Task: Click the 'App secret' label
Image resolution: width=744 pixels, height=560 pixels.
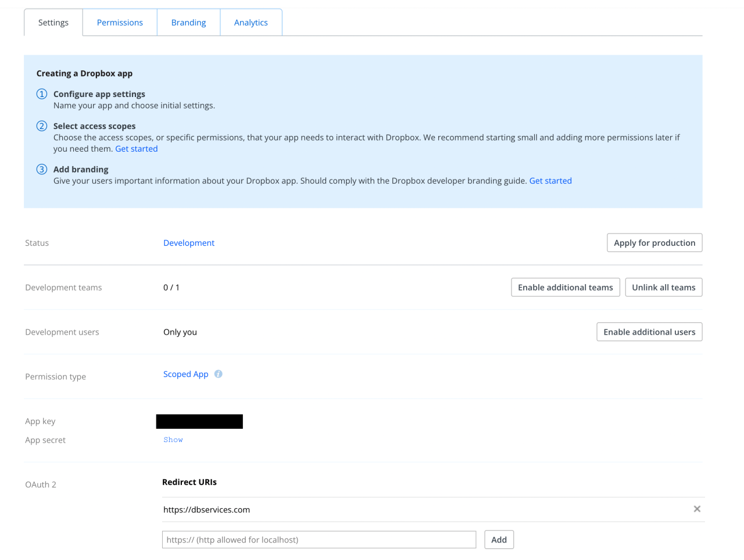Action: (x=45, y=440)
